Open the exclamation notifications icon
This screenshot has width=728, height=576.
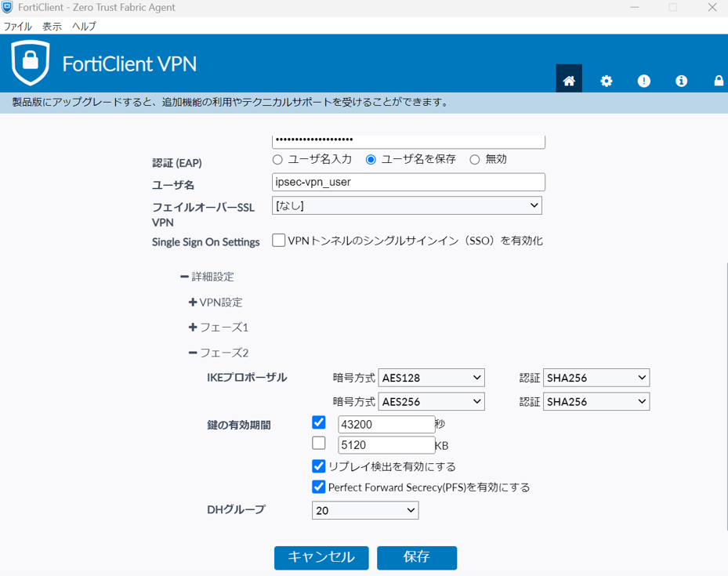(643, 81)
